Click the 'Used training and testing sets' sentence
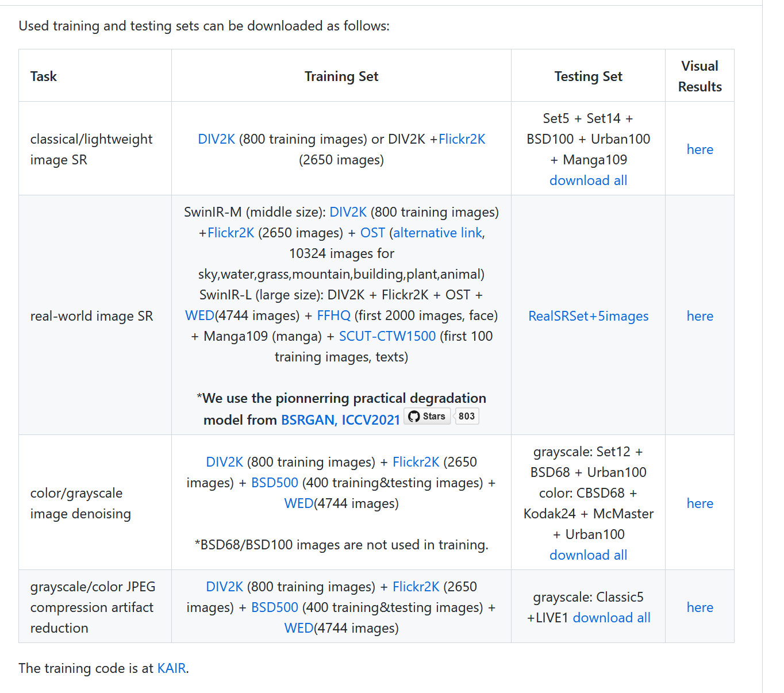Screen dimensions: 784x693 click(x=204, y=26)
